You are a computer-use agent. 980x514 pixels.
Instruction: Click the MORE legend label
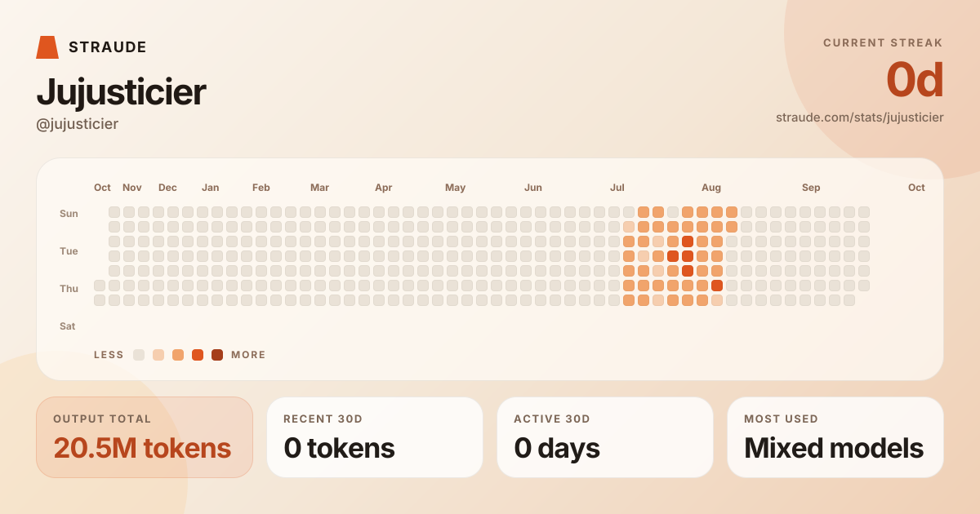[x=248, y=355]
